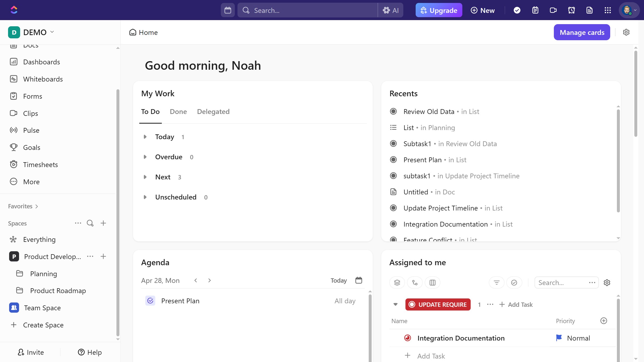Switch to the Done tab in My Work
644x362 pixels.
click(178, 112)
